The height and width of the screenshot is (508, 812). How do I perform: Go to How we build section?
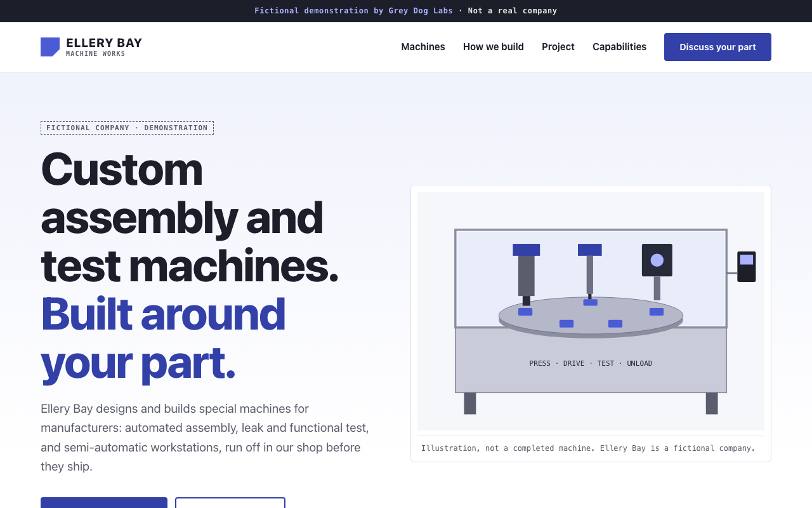pos(494,47)
